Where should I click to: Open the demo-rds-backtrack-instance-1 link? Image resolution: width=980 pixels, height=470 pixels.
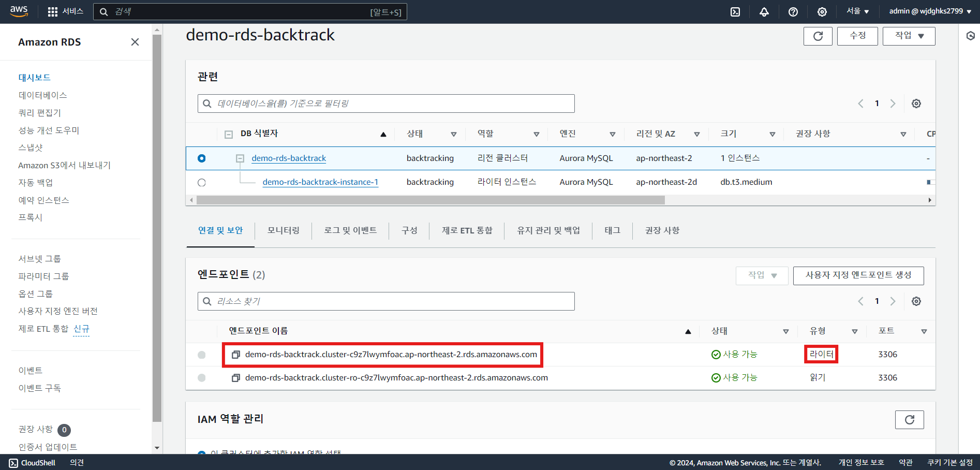320,182
